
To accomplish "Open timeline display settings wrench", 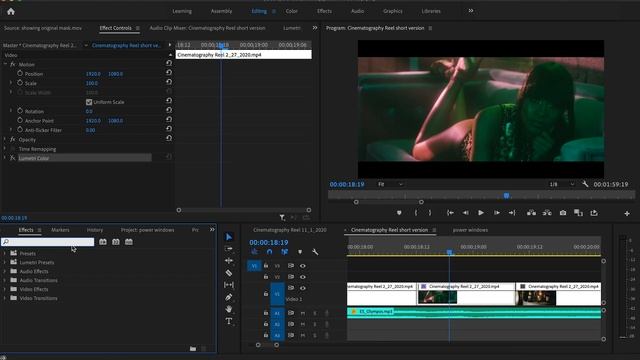I will point(315,252).
